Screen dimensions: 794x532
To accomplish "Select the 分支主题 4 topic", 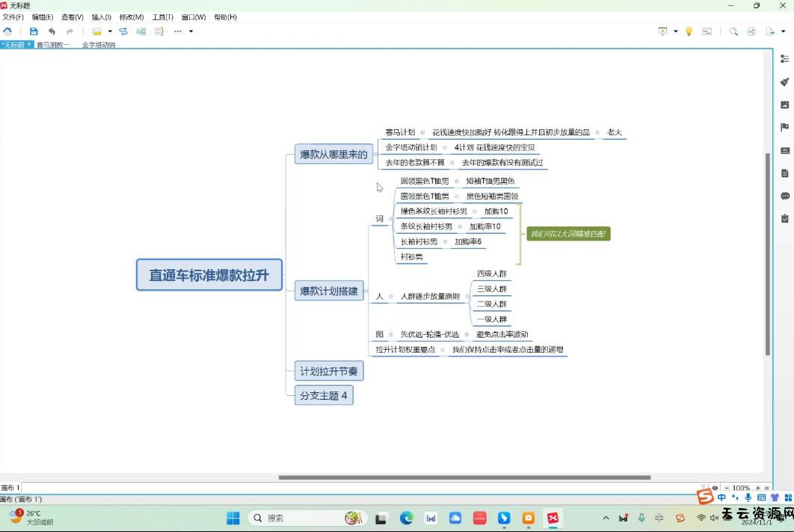I will (x=324, y=396).
